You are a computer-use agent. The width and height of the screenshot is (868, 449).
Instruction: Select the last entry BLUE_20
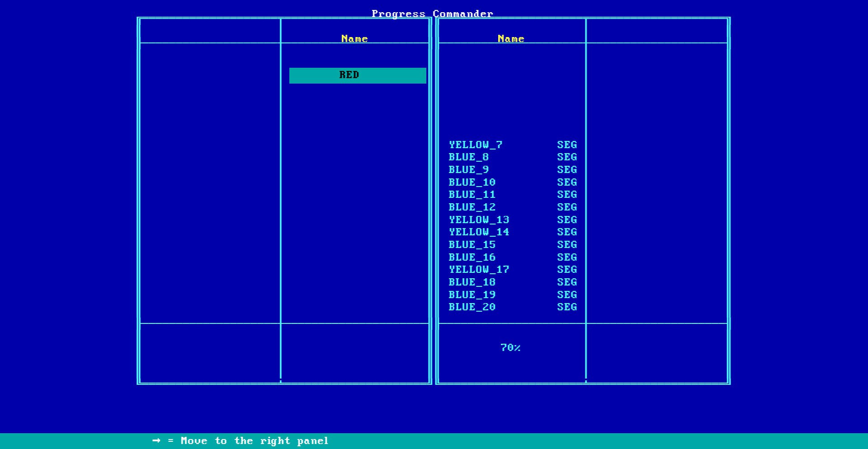(472, 307)
